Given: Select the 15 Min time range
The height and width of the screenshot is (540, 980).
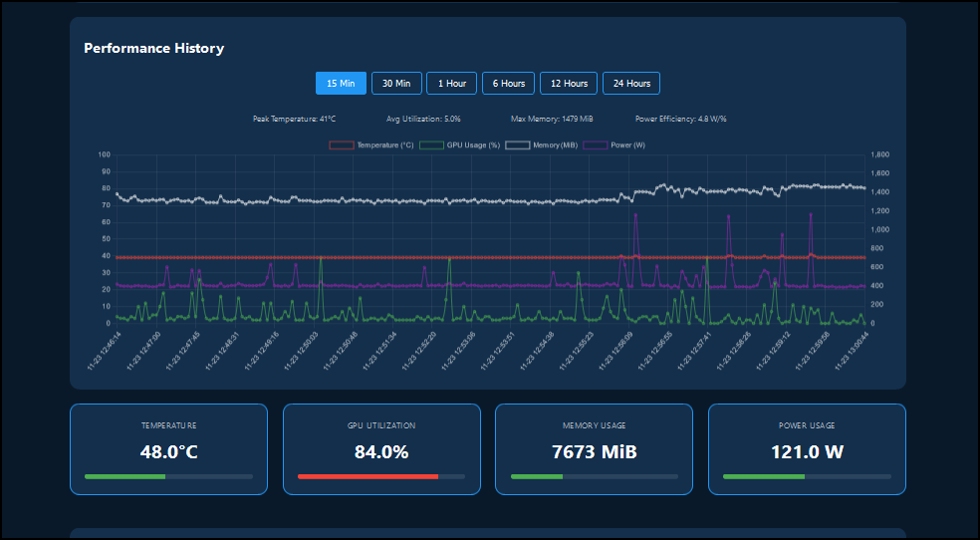Looking at the screenshot, I should 341,83.
